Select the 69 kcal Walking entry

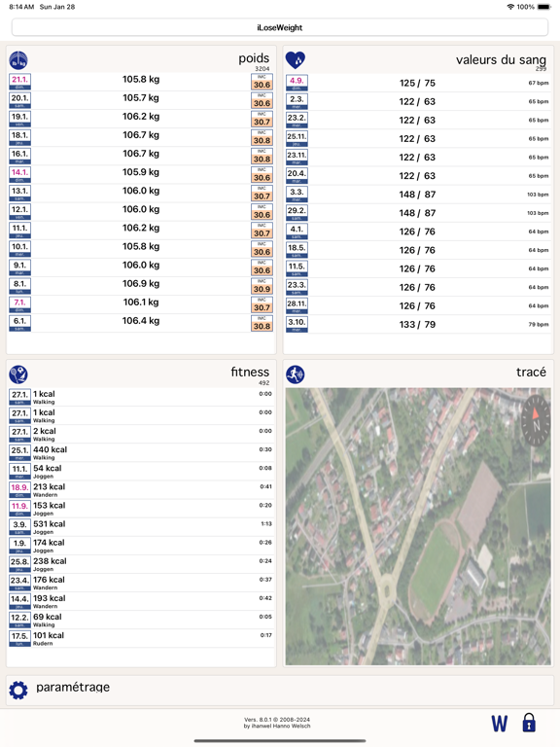[141, 620]
